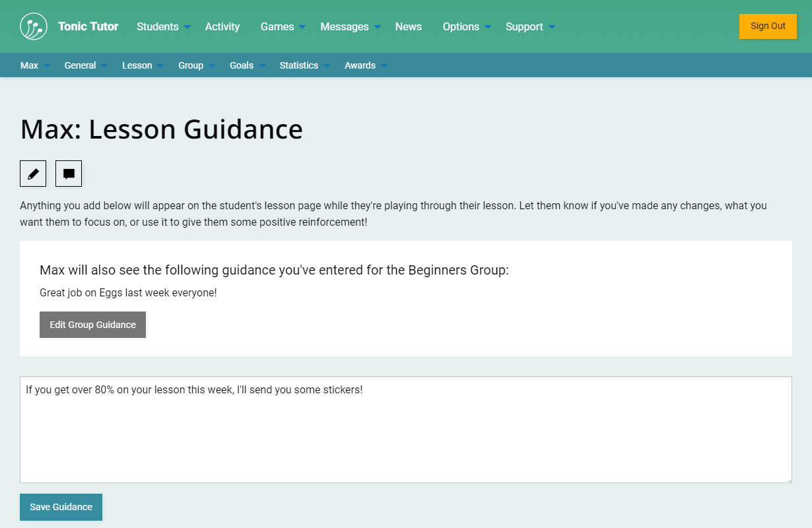812x528 pixels.
Task: Expand the Support menu
Action: (x=529, y=26)
